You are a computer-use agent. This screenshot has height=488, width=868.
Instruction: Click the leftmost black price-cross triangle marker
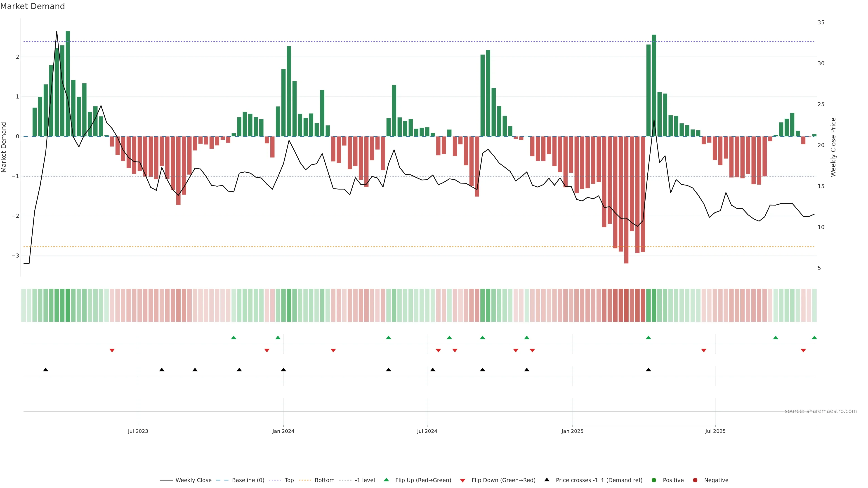[x=46, y=369]
